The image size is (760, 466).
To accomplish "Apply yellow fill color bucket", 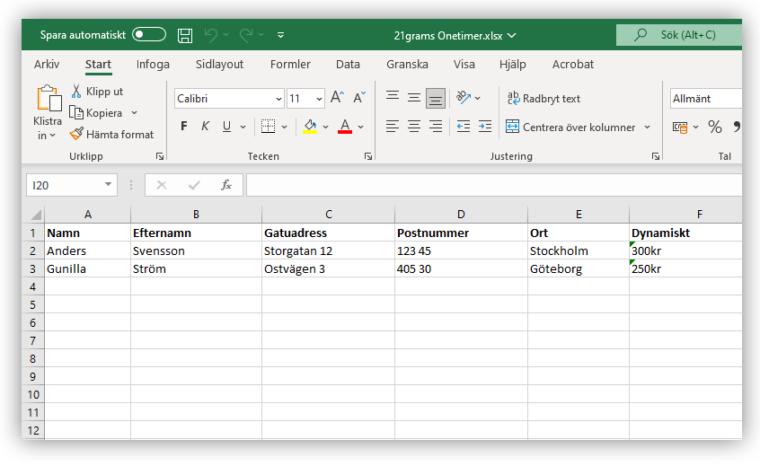I will 310,127.
